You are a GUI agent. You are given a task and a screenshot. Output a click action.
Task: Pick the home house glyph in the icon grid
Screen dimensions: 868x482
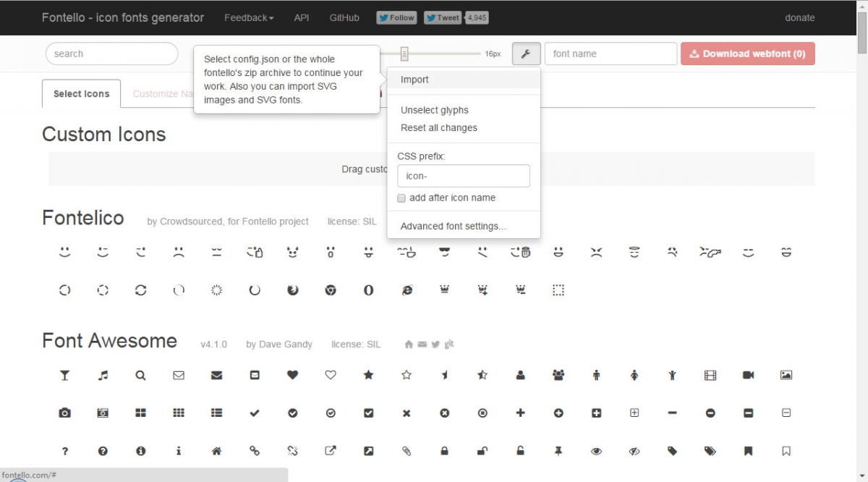coord(216,451)
